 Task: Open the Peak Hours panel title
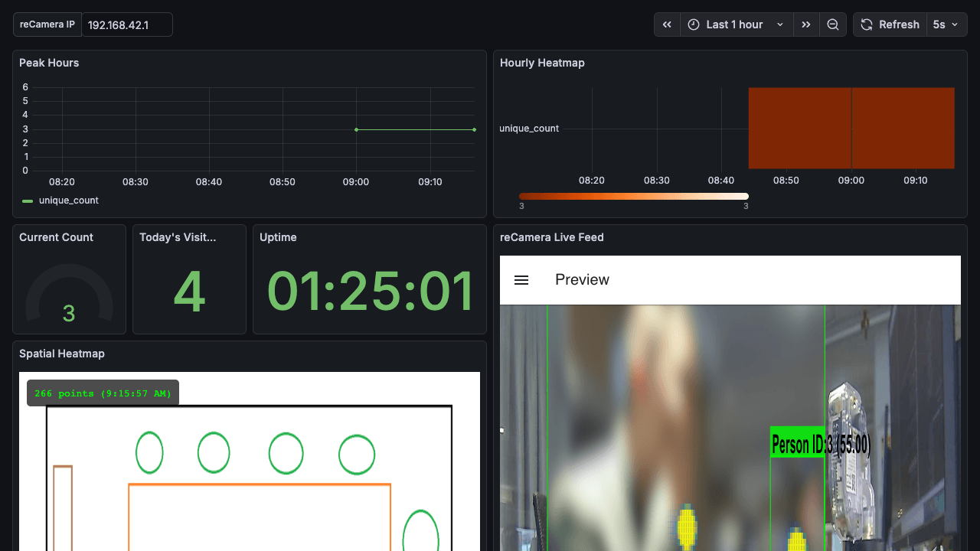pyautogui.click(x=49, y=63)
